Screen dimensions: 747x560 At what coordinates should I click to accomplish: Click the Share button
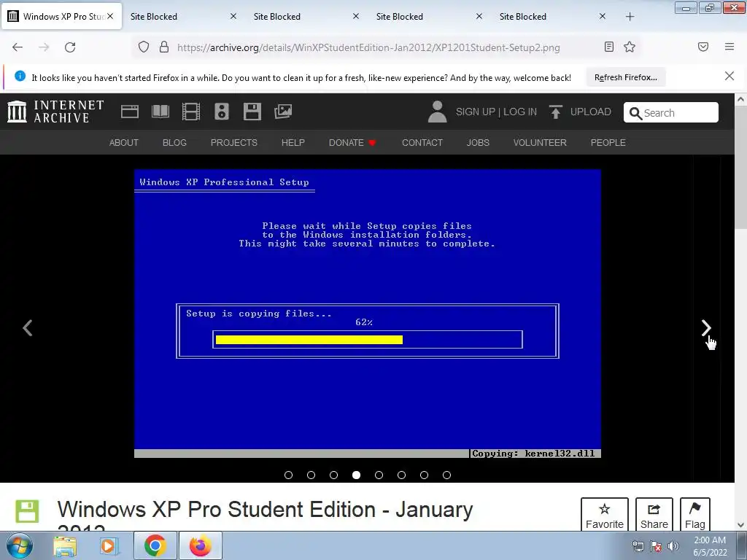pyautogui.click(x=654, y=515)
